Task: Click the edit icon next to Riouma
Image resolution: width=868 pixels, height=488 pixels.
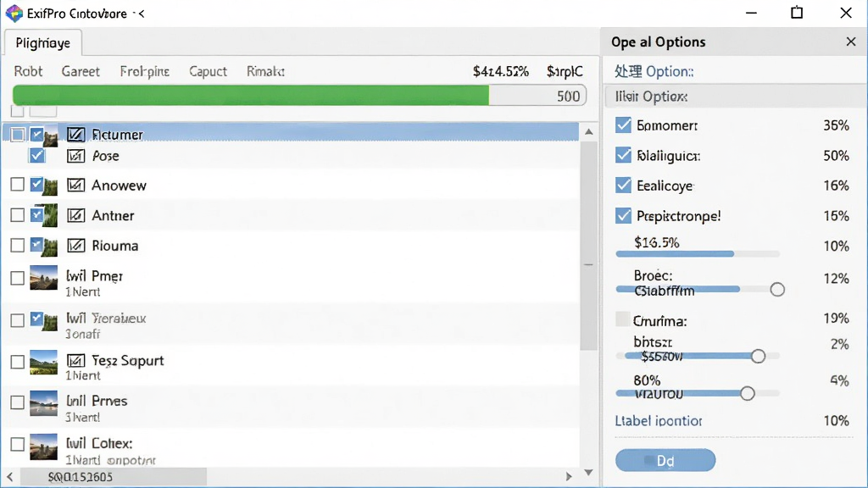Action: 75,245
